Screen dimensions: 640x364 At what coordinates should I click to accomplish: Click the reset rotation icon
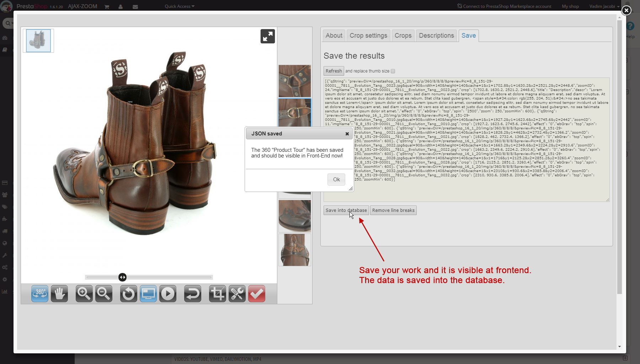pos(128,294)
